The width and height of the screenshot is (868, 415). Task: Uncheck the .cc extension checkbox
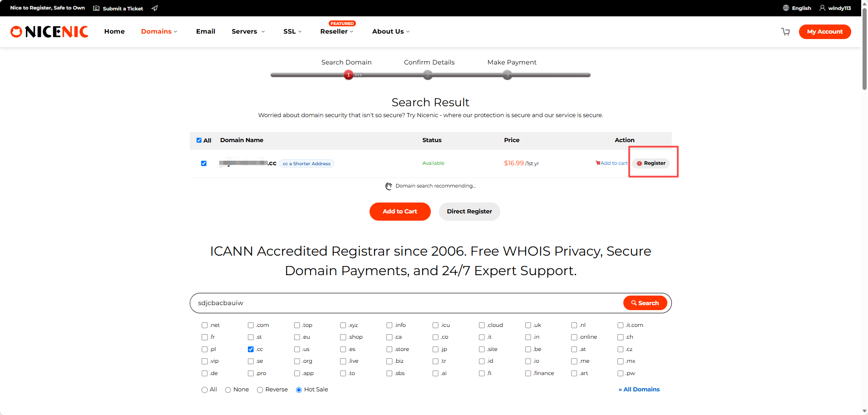tap(251, 349)
